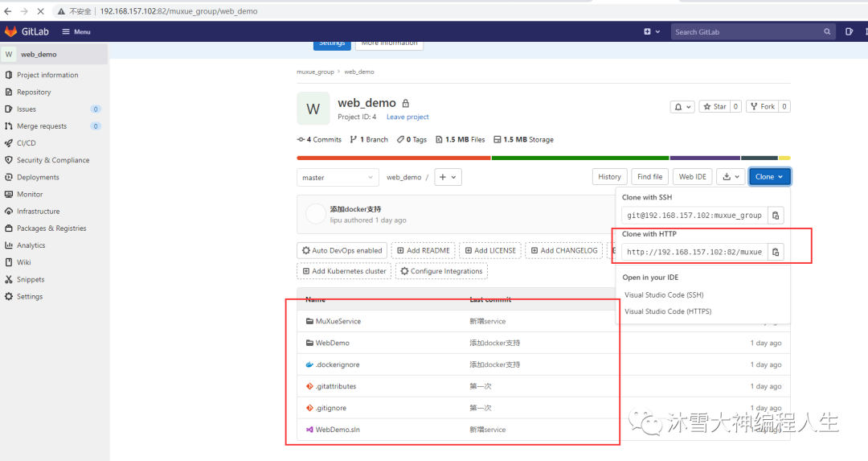Open Security & Compliance in the sidebar
Screen dimensions: 868x461
point(53,160)
